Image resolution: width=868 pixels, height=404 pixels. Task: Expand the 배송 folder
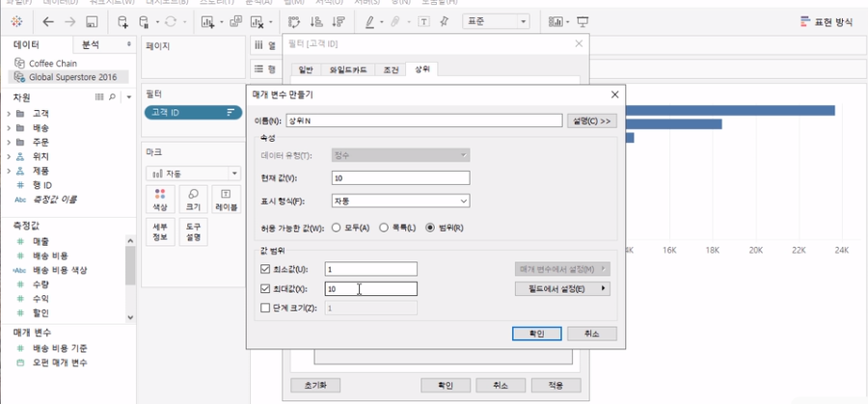tap(9, 128)
